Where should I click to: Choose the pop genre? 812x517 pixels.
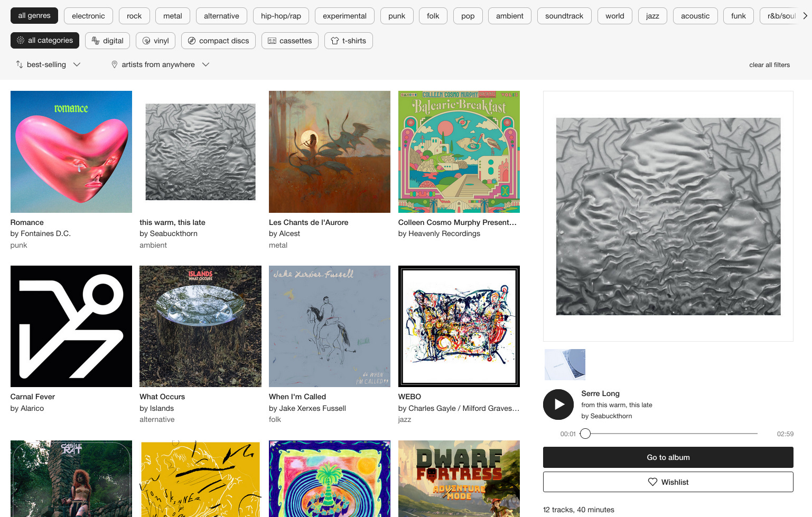point(468,16)
